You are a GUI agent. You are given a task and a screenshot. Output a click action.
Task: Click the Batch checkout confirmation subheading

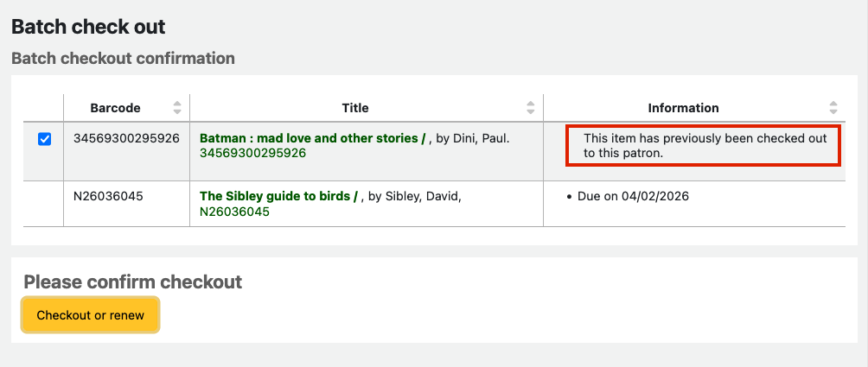(x=123, y=59)
